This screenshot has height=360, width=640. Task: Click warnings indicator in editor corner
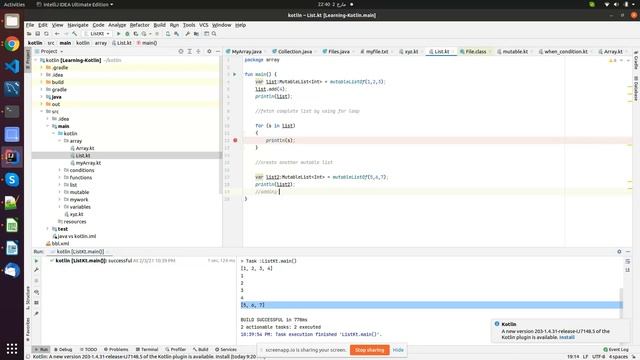click(x=613, y=60)
